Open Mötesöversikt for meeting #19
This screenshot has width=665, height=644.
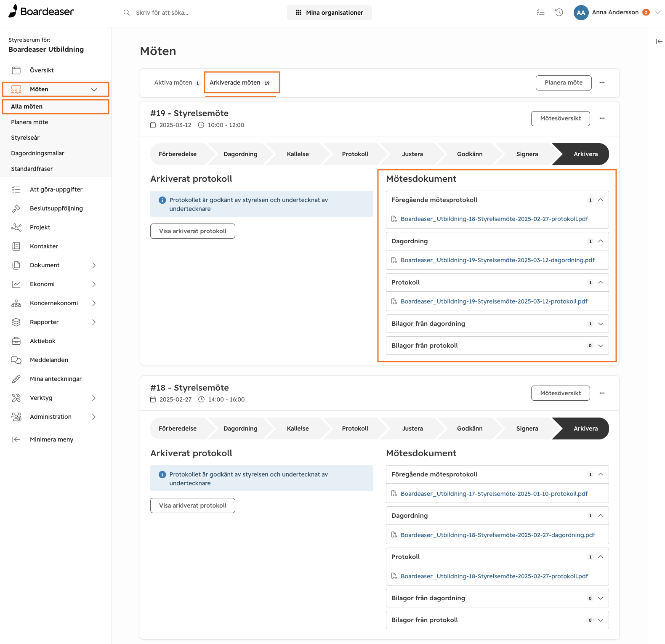[x=560, y=118]
